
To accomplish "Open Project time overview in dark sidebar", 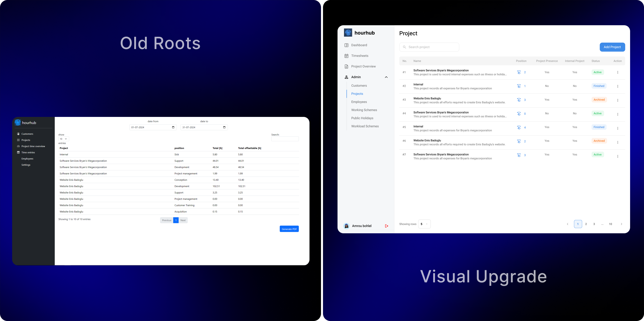I will point(33,146).
